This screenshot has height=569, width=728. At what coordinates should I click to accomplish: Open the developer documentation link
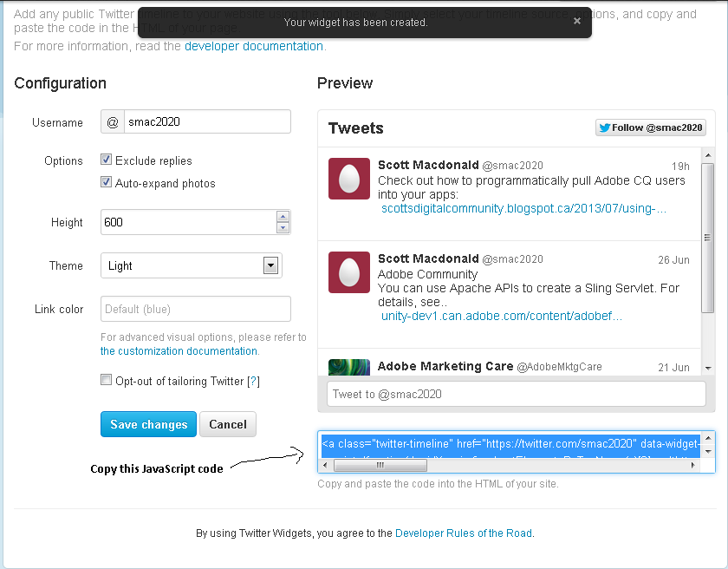coord(254,47)
